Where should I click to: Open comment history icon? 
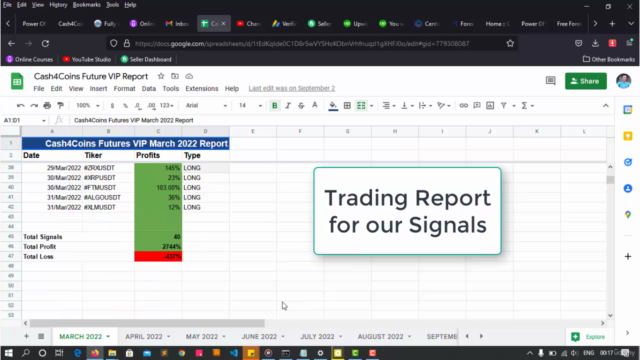(551, 81)
